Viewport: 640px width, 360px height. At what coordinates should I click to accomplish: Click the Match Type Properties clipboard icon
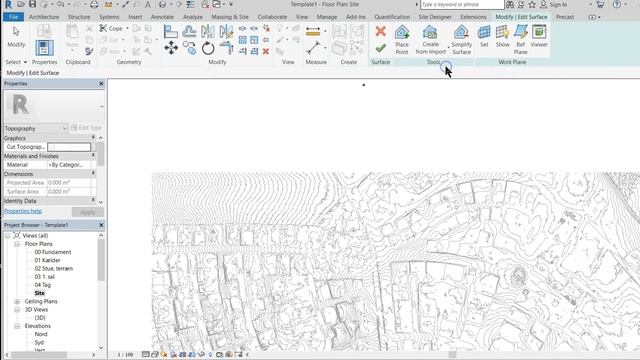(x=89, y=51)
